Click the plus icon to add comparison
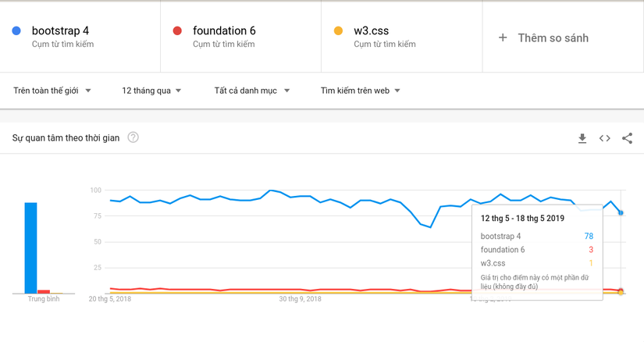Screen dimensions: 644x342 coord(503,37)
